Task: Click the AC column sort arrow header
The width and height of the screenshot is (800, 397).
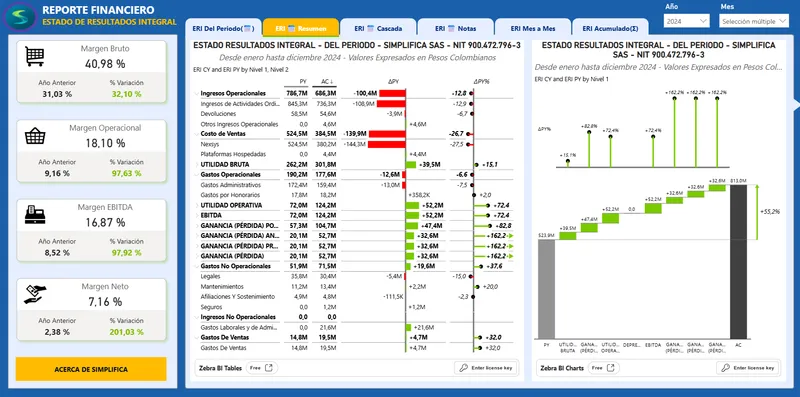Action: point(328,81)
